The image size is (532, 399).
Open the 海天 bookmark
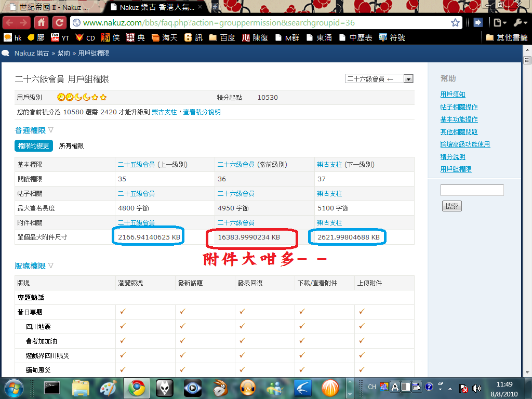click(x=165, y=37)
